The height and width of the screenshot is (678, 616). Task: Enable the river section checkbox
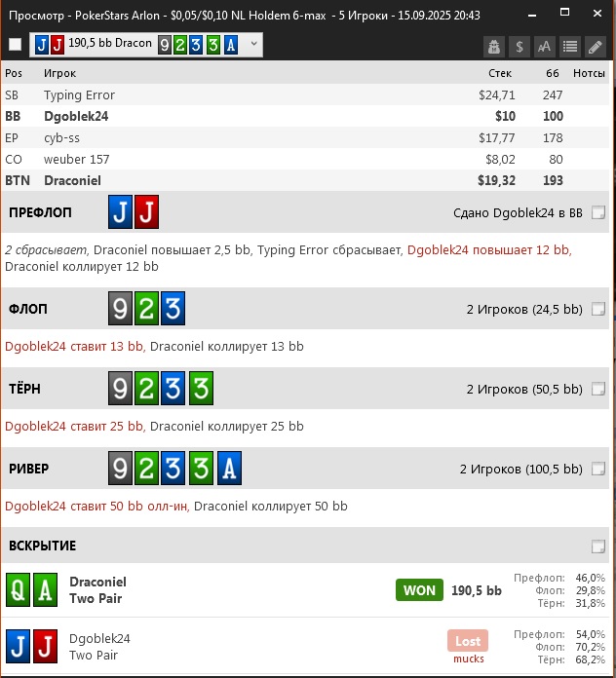[598, 470]
